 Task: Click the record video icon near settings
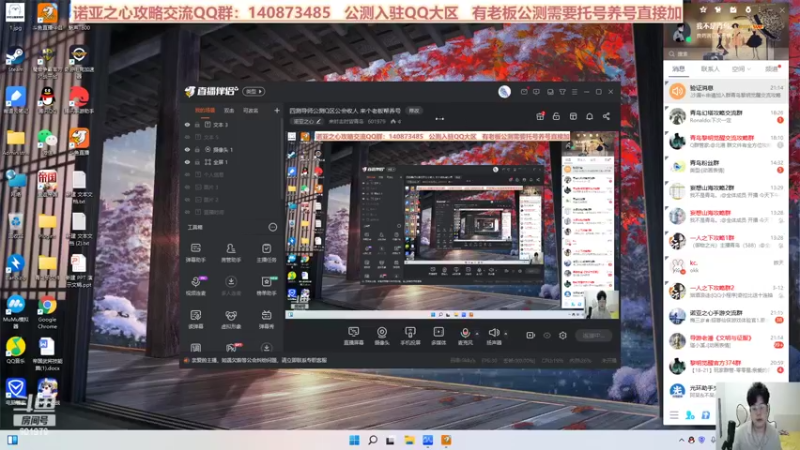(530, 335)
